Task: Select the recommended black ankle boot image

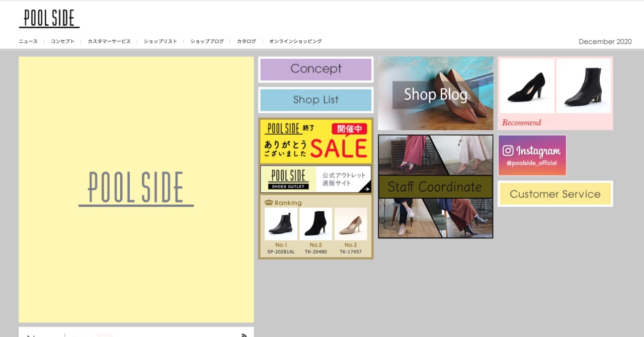Action: (x=583, y=87)
